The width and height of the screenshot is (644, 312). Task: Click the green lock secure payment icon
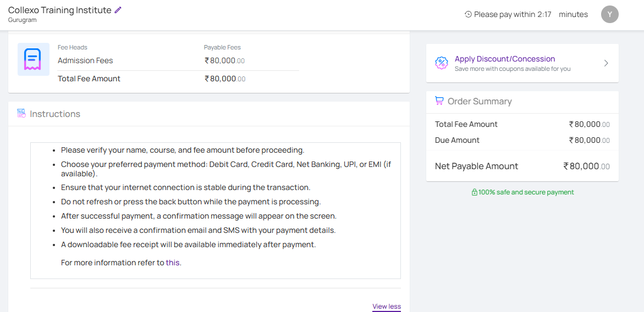(x=474, y=192)
